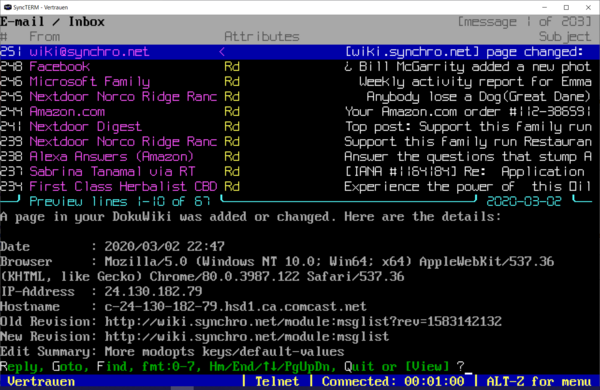Click the comcast.net hostname value
The height and width of the screenshot is (390, 600).
coord(236,307)
